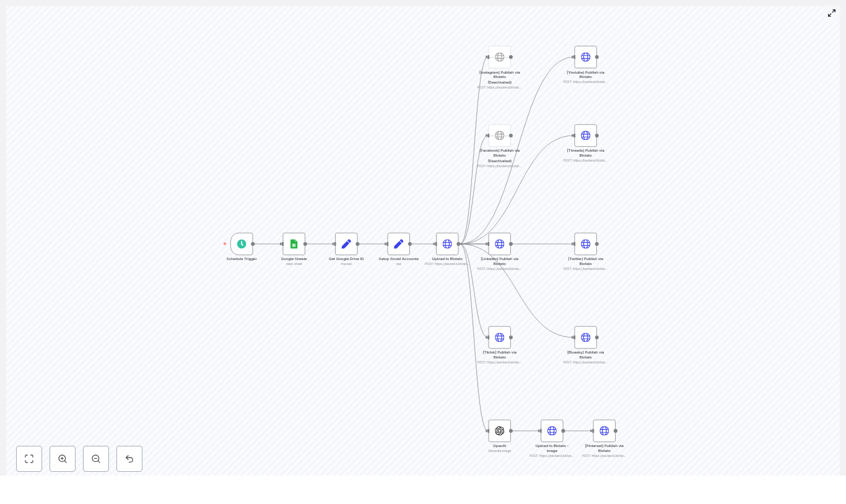Expand the canvas to fullscreen
This screenshot has height=504, width=846.
click(x=832, y=13)
